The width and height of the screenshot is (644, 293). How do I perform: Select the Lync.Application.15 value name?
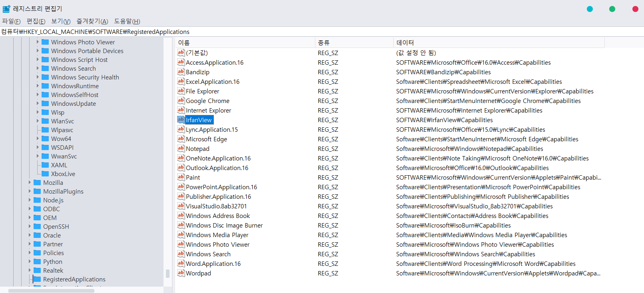212,129
